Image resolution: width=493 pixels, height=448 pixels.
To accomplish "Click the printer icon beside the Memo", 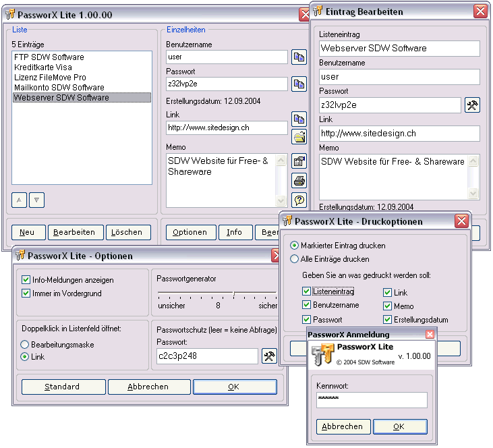I will click(x=299, y=180).
